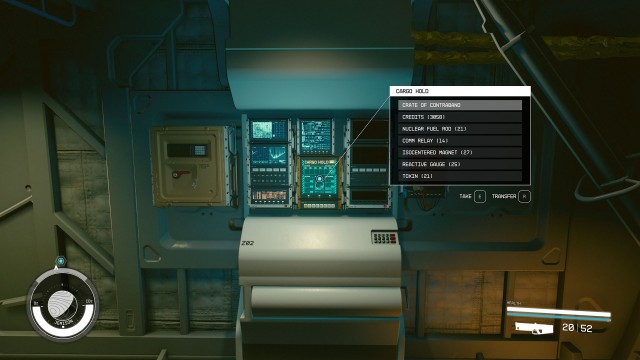
Task: Click the planet scanner compass gauge
Action: pos(62,304)
